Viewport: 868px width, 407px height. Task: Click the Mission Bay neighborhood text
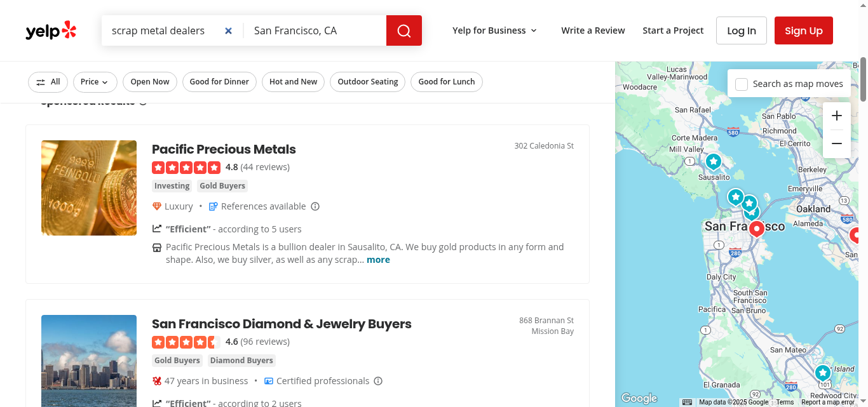point(553,331)
